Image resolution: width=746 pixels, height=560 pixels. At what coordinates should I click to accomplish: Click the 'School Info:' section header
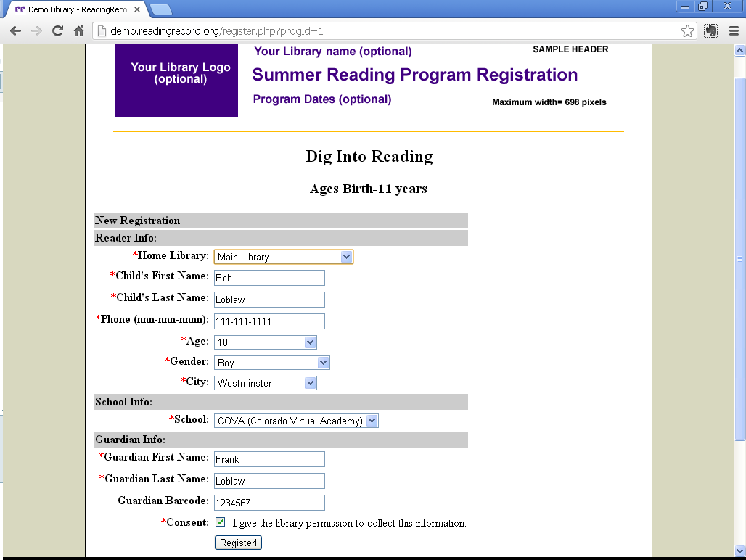(281, 402)
